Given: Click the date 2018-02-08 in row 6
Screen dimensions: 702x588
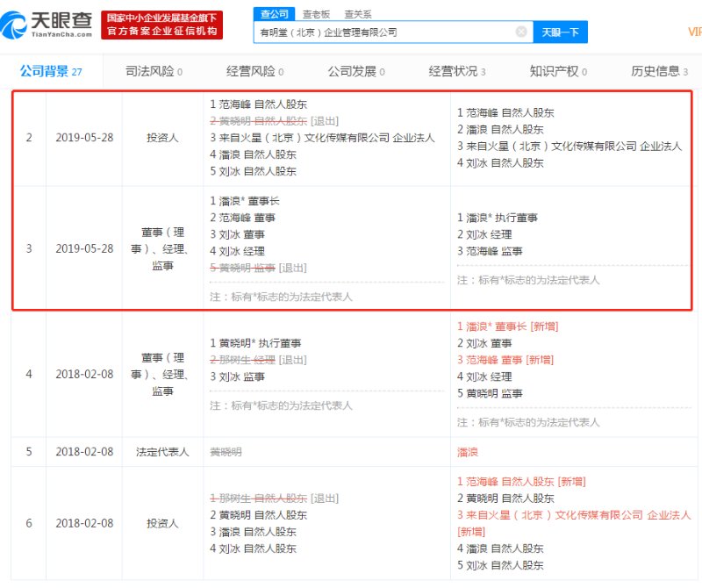Looking at the screenshot, I should [84, 523].
